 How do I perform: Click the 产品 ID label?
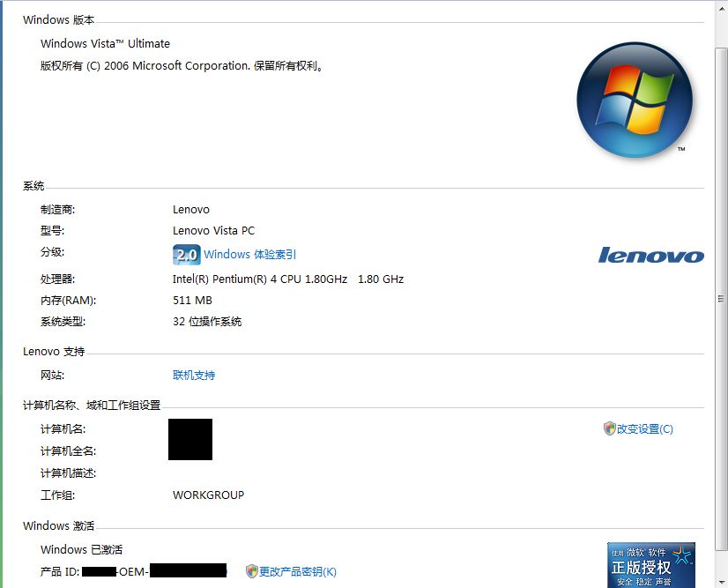pyautogui.click(x=60, y=572)
